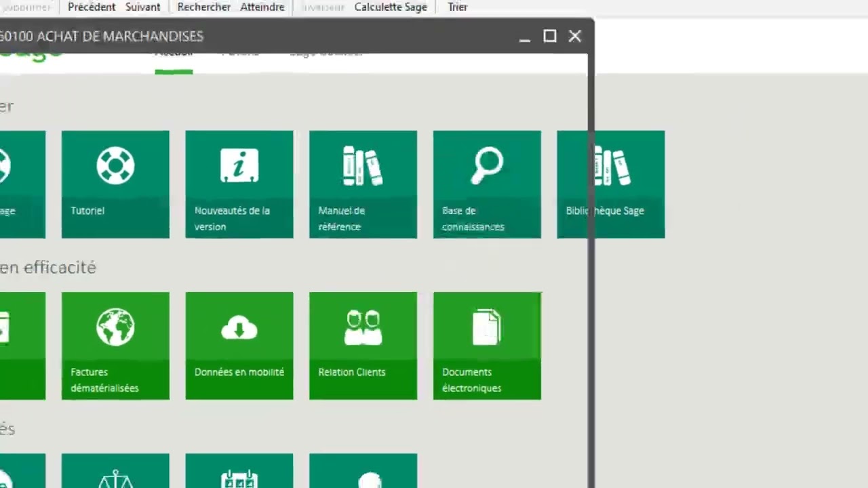Close the ACHAT DE MARCHANDISES window

(x=575, y=36)
